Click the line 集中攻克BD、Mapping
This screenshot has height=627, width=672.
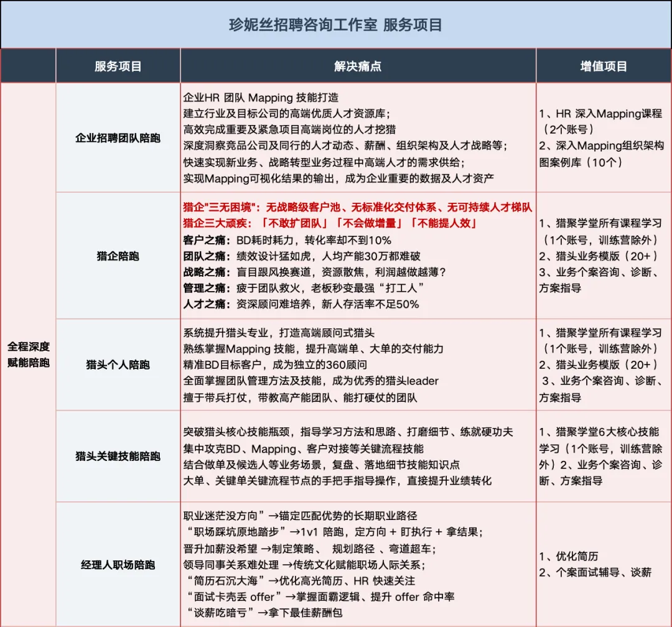pyautogui.click(x=304, y=448)
